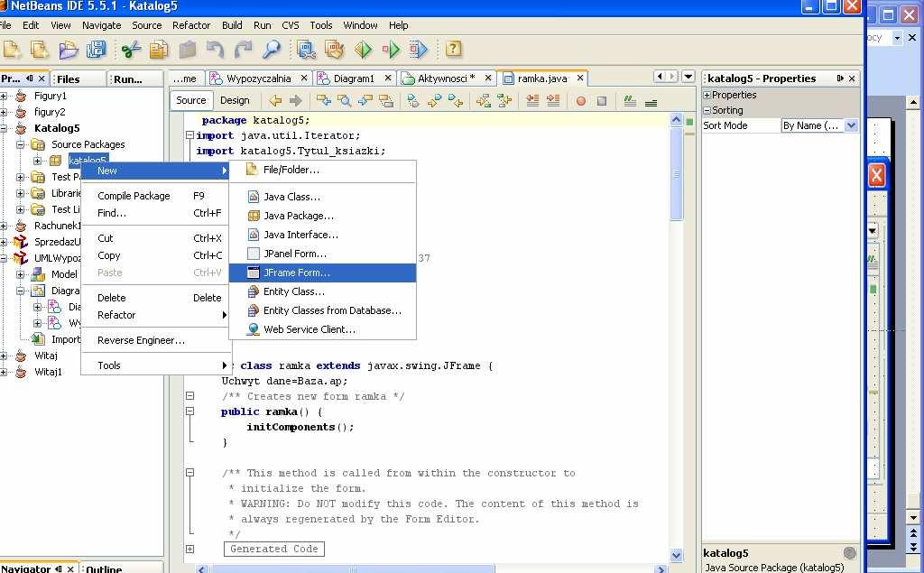This screenshot has width=924, height=573.
Task: Click the Build Main Project icon
Action: pyautogui.click(x=307, y=51)
